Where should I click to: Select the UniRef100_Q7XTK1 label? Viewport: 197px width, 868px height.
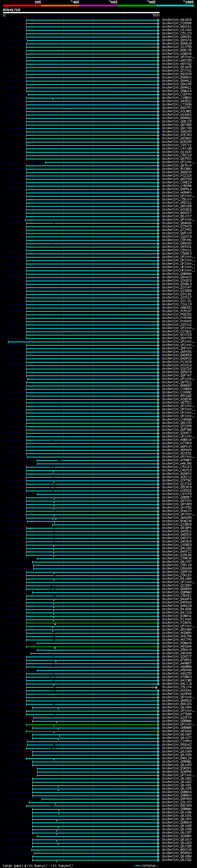point(177,71)
